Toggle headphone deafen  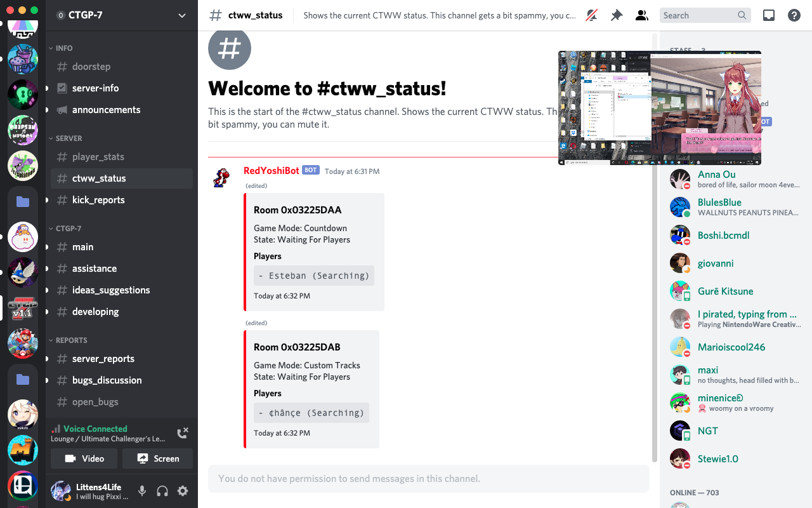(x=162, y=491)
